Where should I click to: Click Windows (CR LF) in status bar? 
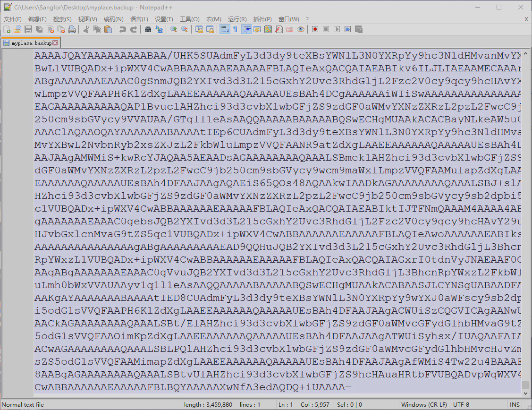pos(424,405)
